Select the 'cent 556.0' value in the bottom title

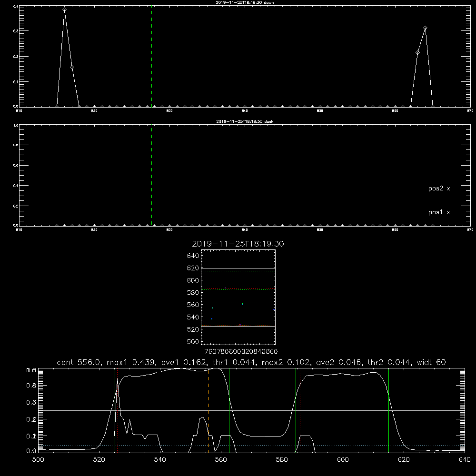[79, 362]
